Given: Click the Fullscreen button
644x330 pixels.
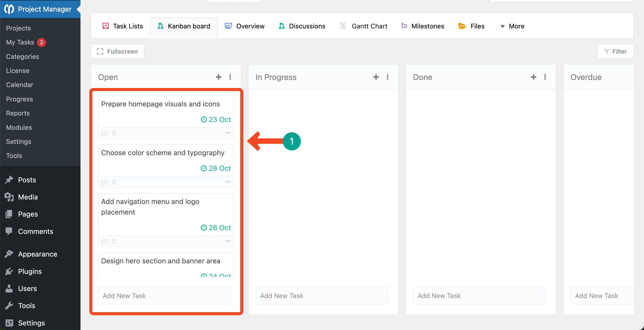Looking at the screenshot, I should click(x=117, y=51).
